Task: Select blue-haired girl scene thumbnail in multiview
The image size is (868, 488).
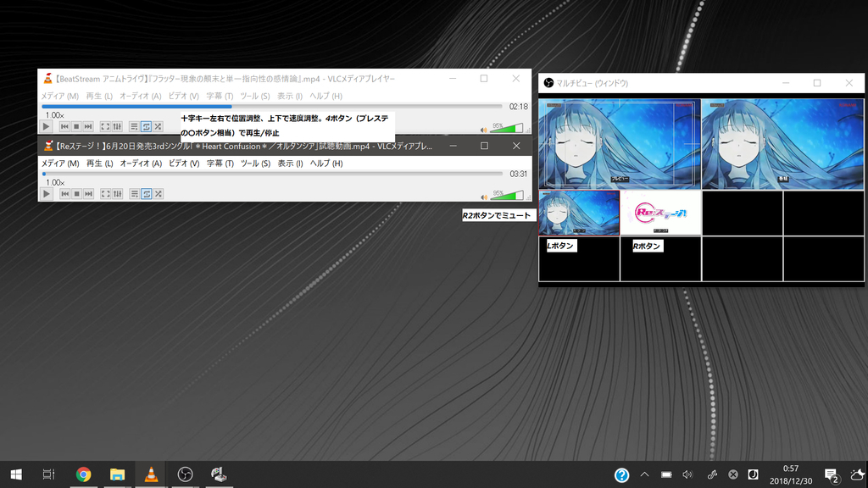Action: pyautogui.click(x=579, y=213)
